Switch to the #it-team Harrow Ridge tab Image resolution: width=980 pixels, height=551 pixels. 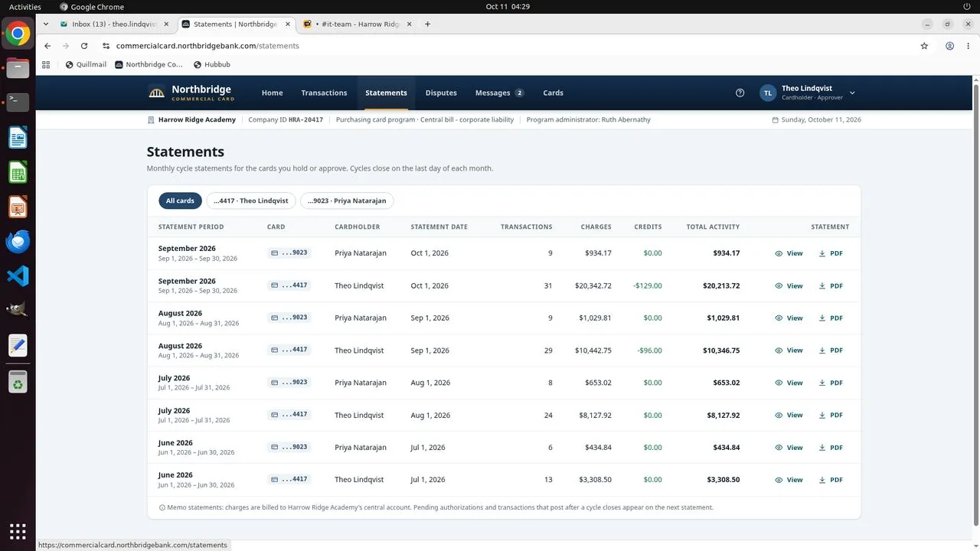(x=356, y=24)
